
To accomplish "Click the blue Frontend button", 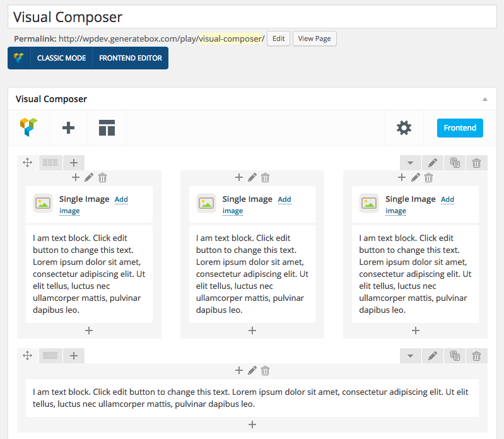I will 460,128.
